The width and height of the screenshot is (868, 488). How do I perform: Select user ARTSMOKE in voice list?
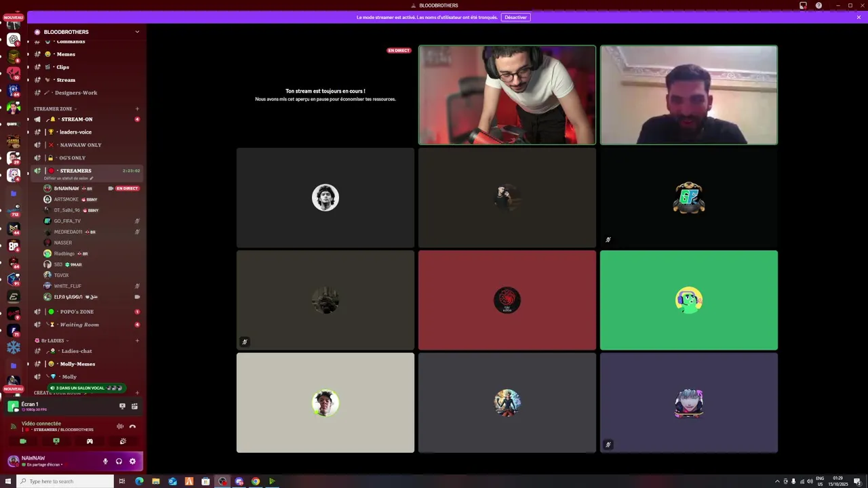pyautogui.click(x=92, y=199)
